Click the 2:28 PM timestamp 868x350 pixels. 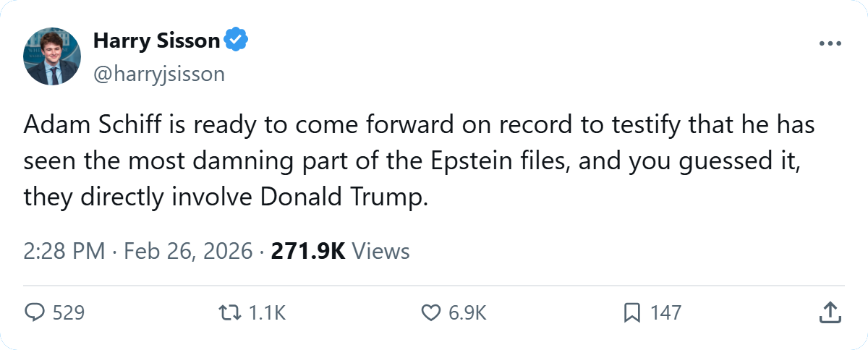click(65, 252)
